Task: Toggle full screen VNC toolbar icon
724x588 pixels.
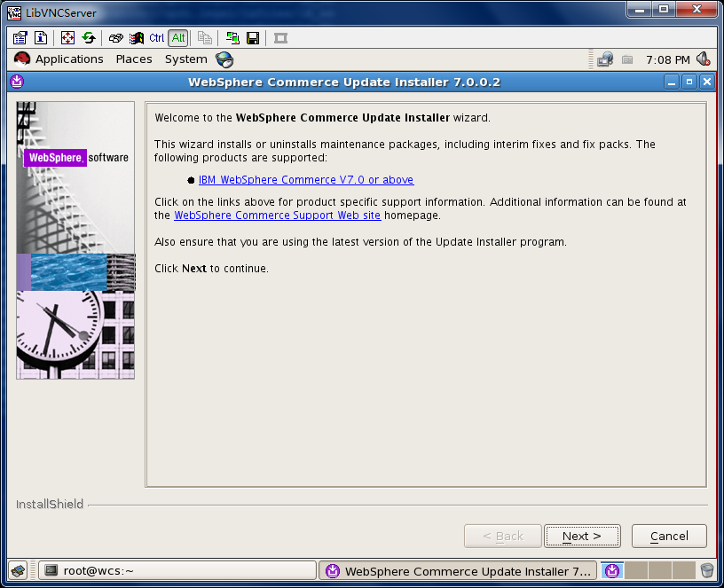Action: pyautogui.click(x=67, y=38)
